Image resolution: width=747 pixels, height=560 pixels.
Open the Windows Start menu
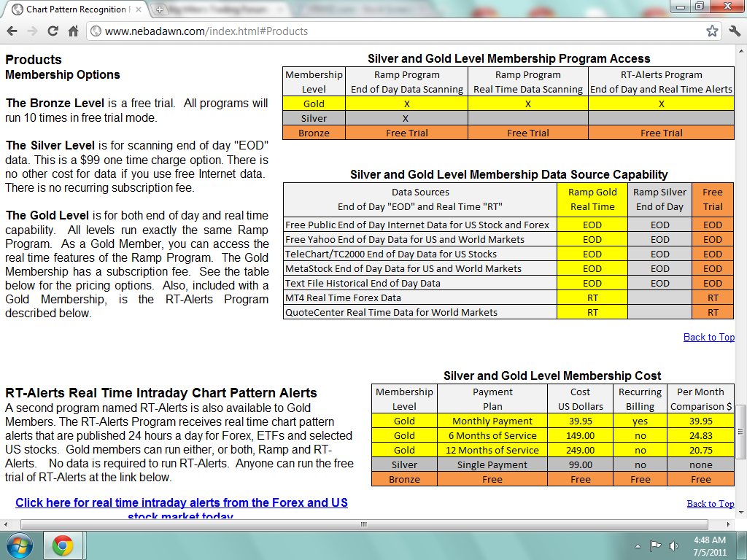[x=20, y=545]
